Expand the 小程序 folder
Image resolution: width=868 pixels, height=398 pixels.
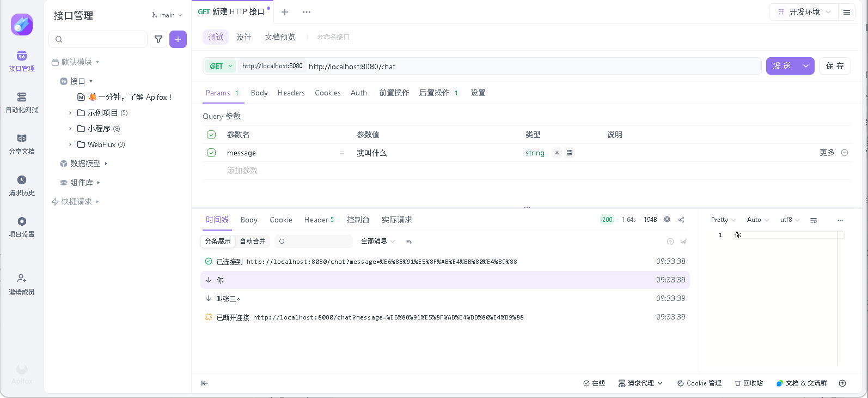click(70, 129)
